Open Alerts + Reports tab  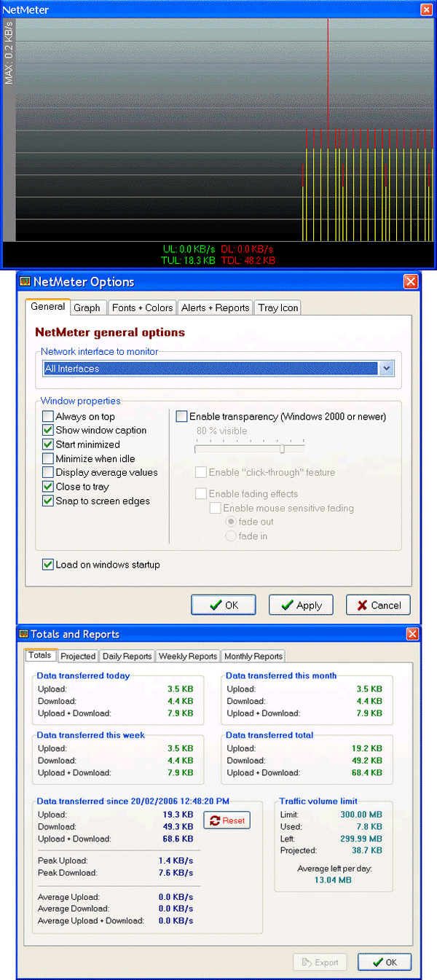pos(216,307)
